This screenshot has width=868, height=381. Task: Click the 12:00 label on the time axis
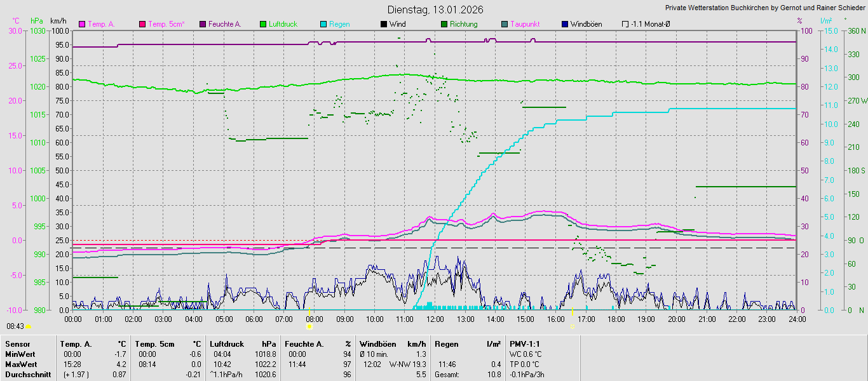point(435,319)
